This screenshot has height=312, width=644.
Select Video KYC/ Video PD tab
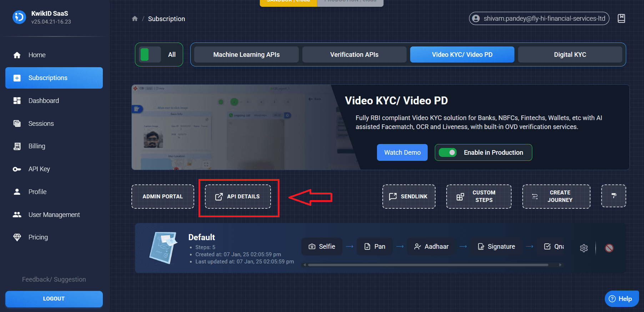[x=462, y=55]
